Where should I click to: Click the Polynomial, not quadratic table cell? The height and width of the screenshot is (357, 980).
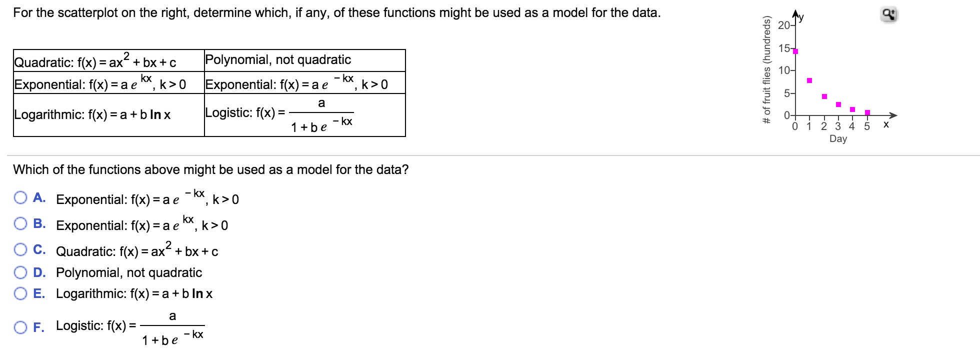(278, 59)
